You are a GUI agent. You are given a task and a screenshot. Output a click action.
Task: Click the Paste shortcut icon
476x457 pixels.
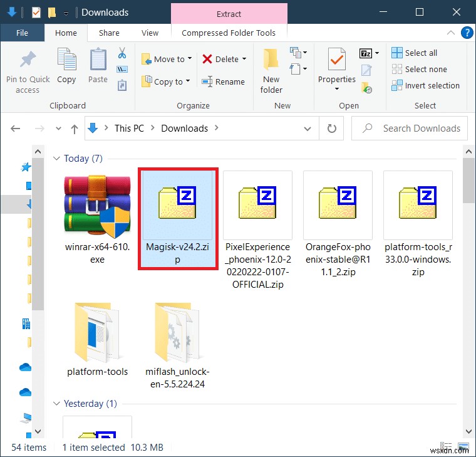(x=122, y=85)
